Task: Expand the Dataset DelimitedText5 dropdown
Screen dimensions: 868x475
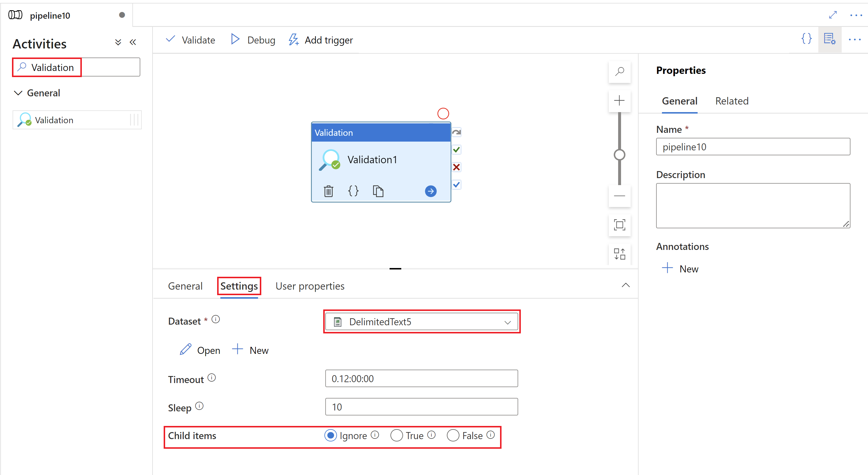Action: pos(506,321)
